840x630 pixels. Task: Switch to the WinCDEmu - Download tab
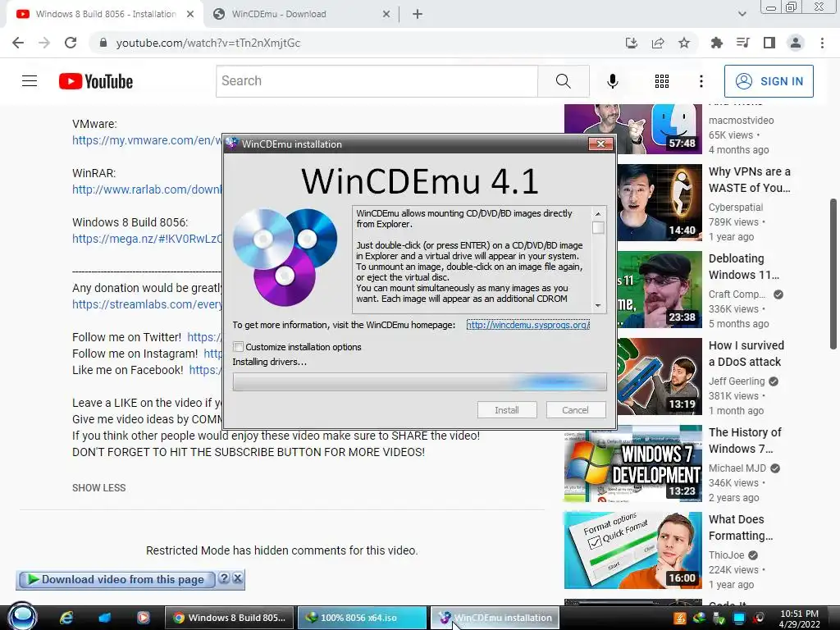point(300,14)
